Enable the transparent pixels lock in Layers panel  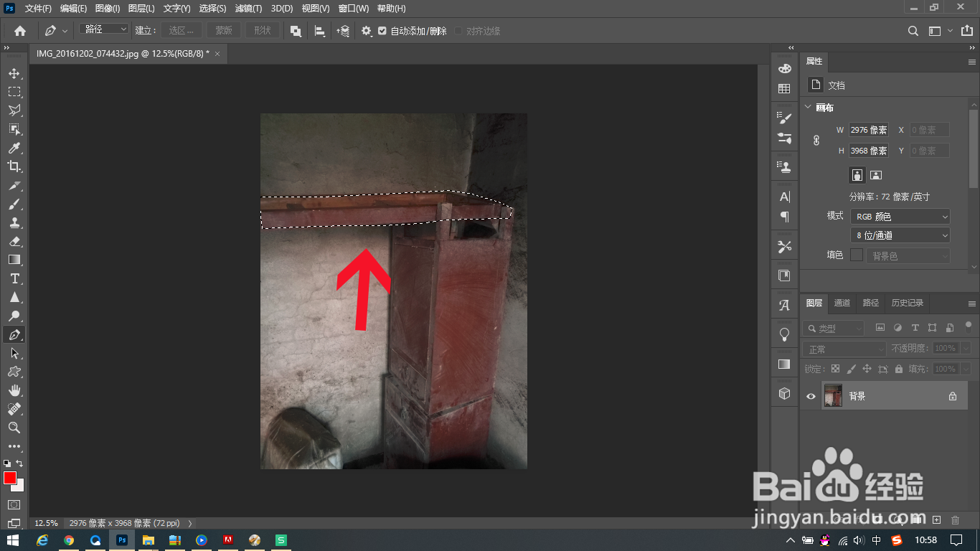835,368
